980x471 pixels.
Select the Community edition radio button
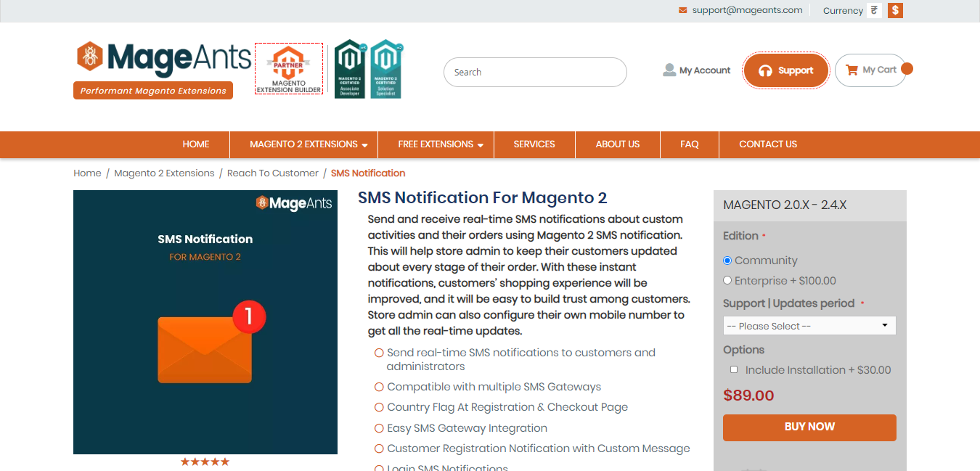point(727,261)
